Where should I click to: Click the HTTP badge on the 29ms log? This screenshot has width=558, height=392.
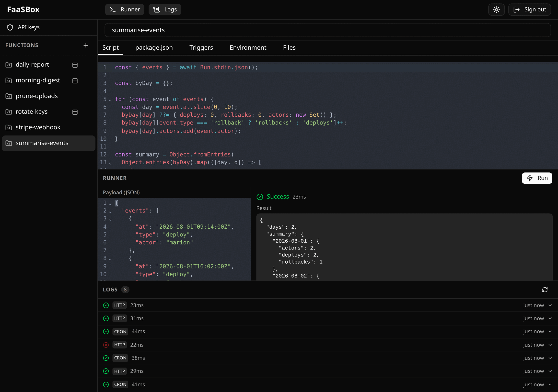point(119,371)
